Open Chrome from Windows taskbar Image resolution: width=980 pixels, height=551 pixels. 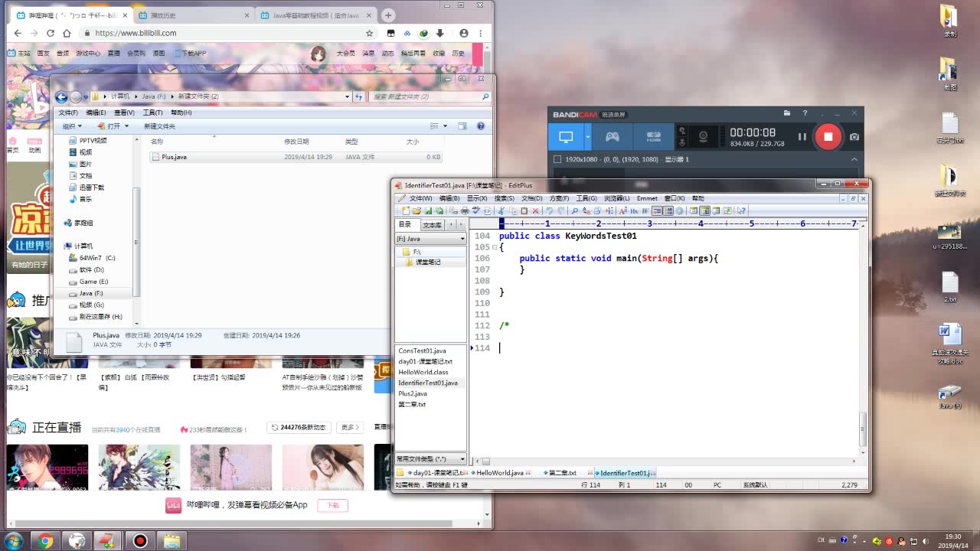pyautogui.click(x=45, y=541)
